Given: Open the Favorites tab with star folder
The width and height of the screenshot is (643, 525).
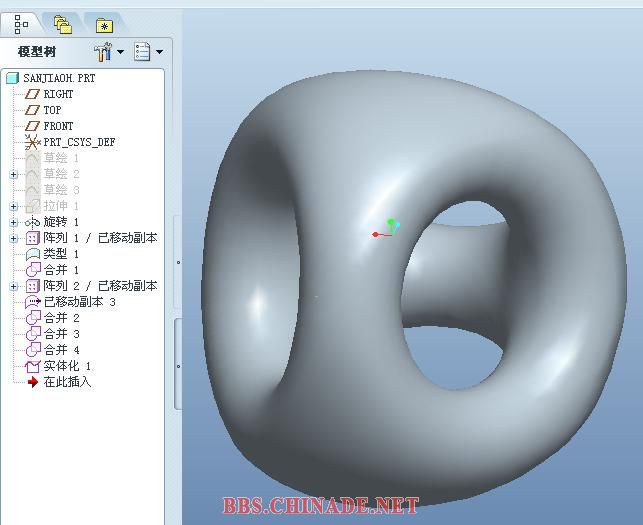Looking at the screenshot, I should tap(105, 26).
